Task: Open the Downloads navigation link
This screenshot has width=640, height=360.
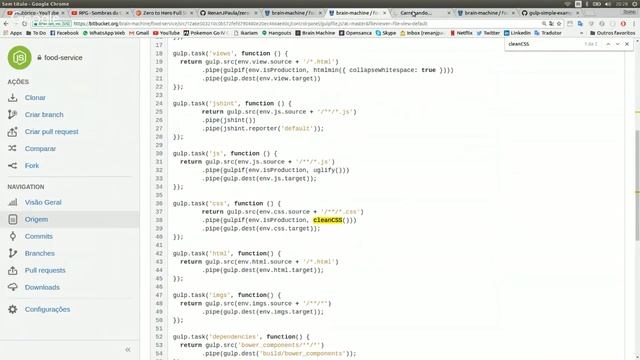Action: (42, 287)
